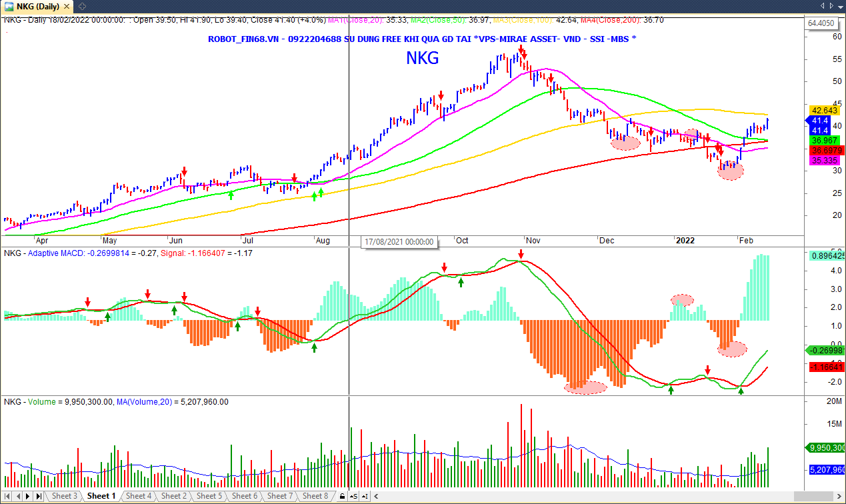The image size is (846, 504).
Task: Click the previous sheet arrow button
Action: (x=19, y=496)
